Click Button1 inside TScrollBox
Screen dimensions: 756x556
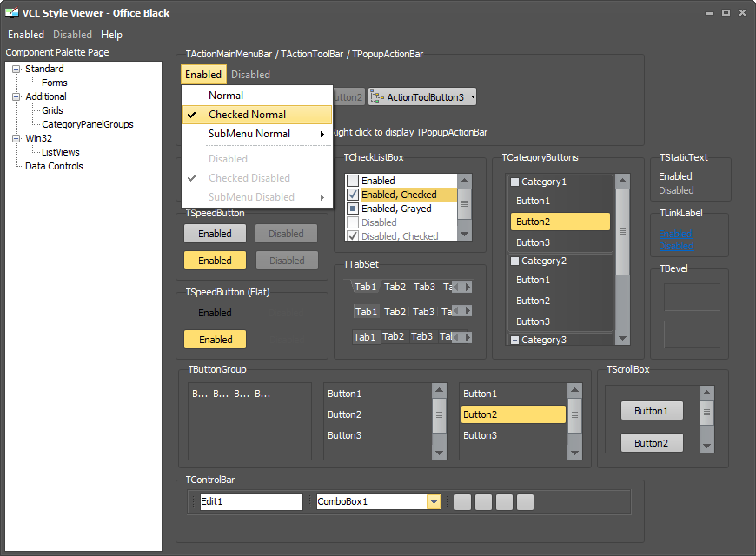coord(652,411)
